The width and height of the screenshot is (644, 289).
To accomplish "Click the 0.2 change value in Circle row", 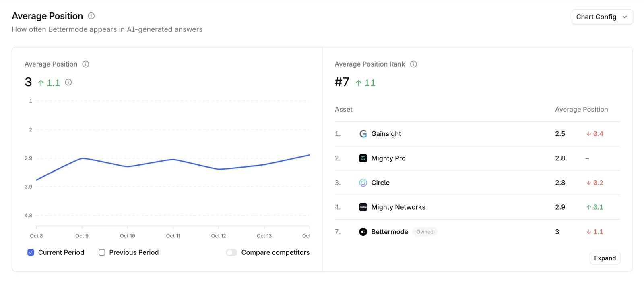I will 598,183.
